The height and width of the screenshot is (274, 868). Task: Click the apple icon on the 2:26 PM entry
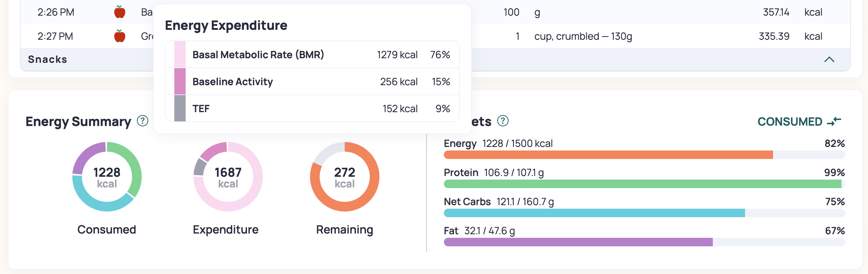(x=120, y=12)
